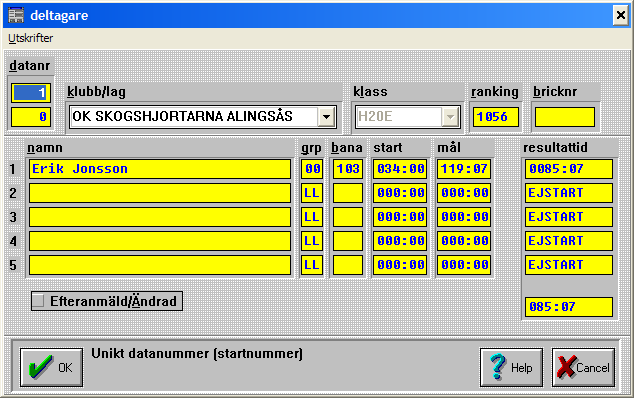Image resolution: width=634 pixels, height=398 pixels.
Task: Click the mål field 000:00 in row 3
Action: point(464,217)
